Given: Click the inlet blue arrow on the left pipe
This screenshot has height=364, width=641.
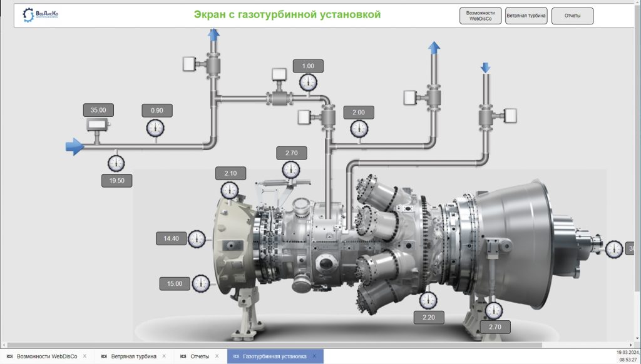Looking at the screenshot, I should click(75, 146).
